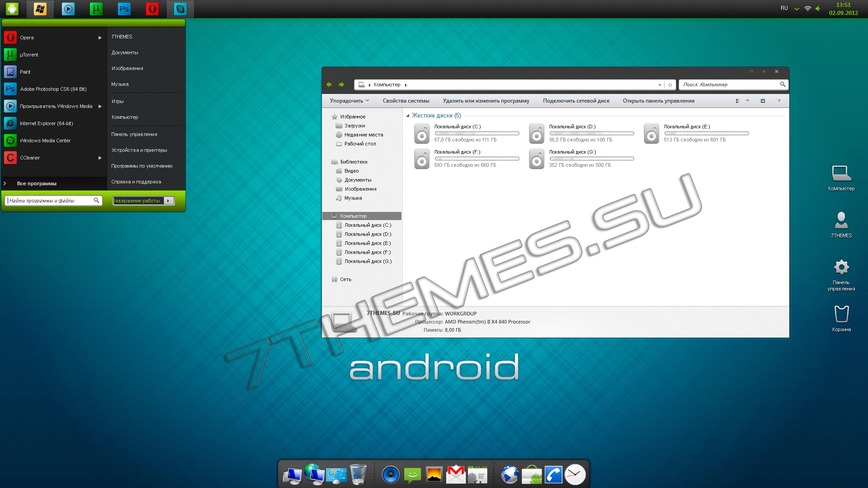Screen dimensions: 868x488
Task: Open the Skype taskbar icon
Action: click(180, 9)
